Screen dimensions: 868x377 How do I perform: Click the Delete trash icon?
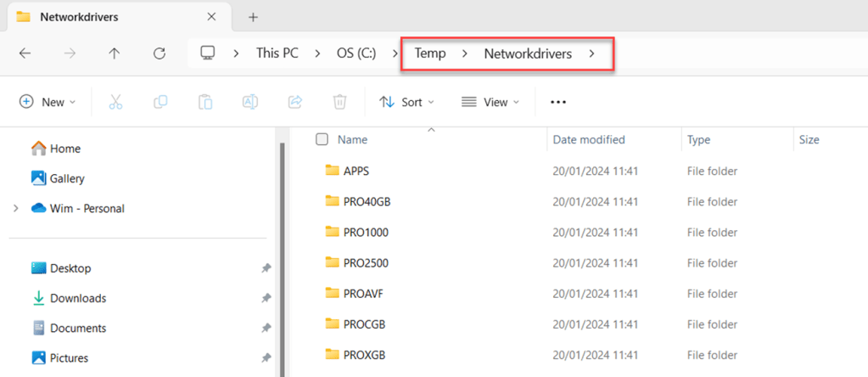coord(339,102)
